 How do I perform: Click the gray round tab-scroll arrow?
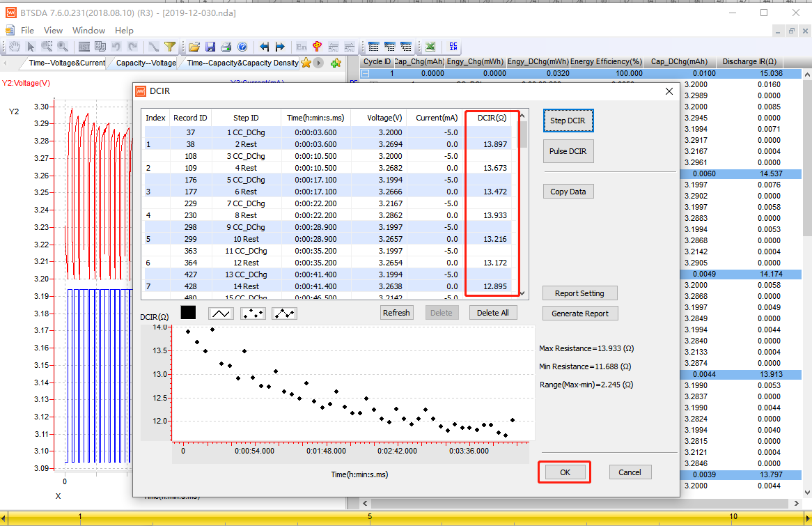pyautogui.click(x=319, y=63)
